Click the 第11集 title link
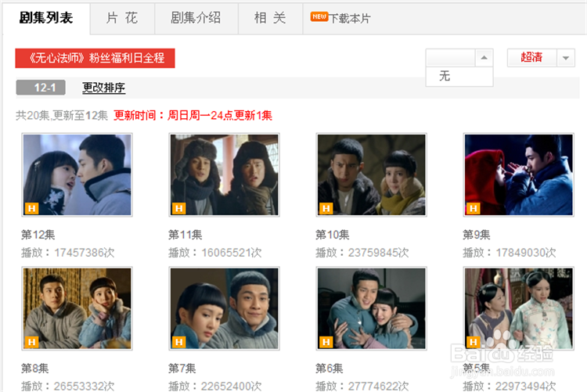This screenshot has height=392, width=587. (185, 235)
